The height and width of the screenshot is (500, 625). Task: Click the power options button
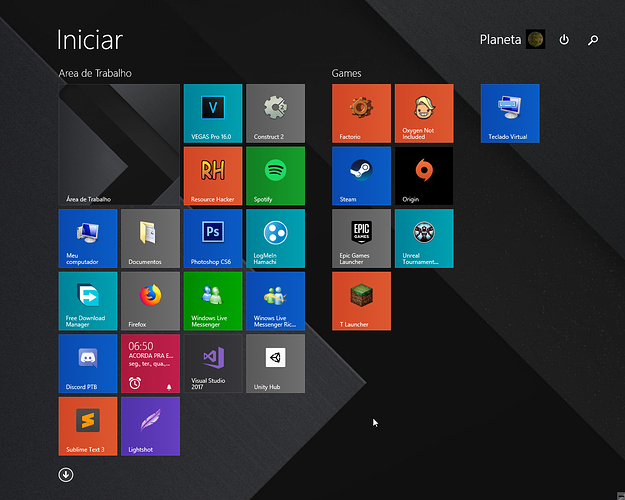pos(564,39)
